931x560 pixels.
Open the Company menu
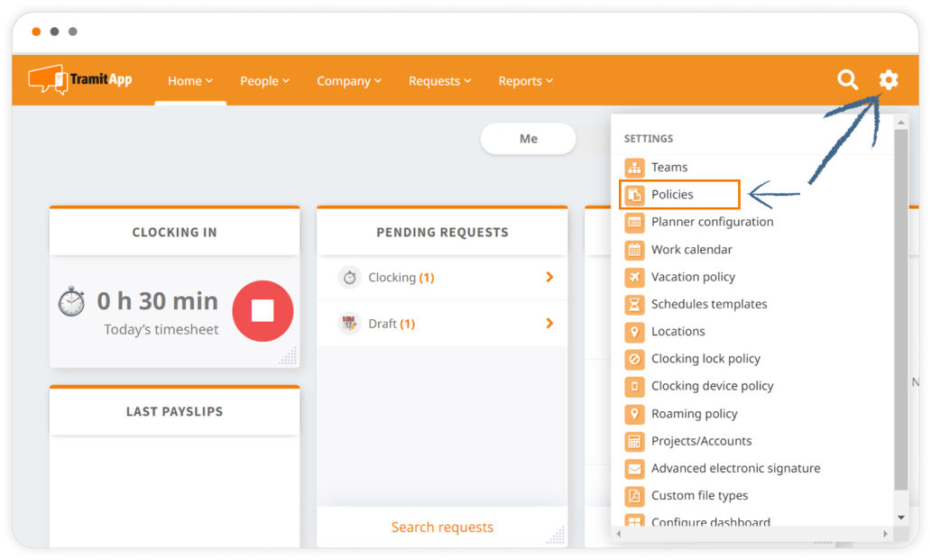pos(348,80)
